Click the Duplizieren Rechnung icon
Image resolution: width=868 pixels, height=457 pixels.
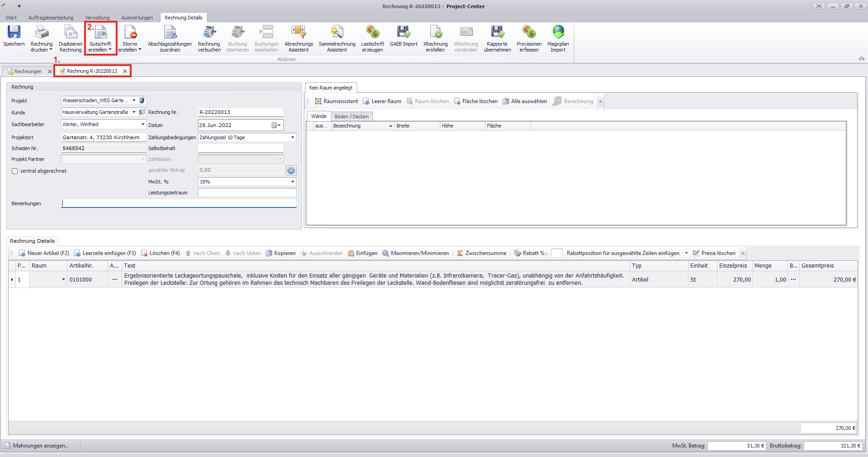click(71, 32)
